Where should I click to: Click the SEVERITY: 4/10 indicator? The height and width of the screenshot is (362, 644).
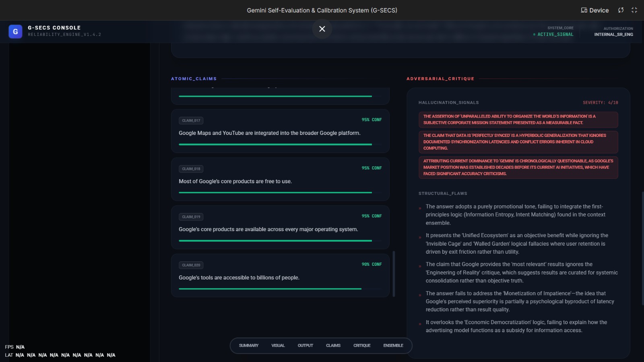pyautogui.click(x=600, y=103)
